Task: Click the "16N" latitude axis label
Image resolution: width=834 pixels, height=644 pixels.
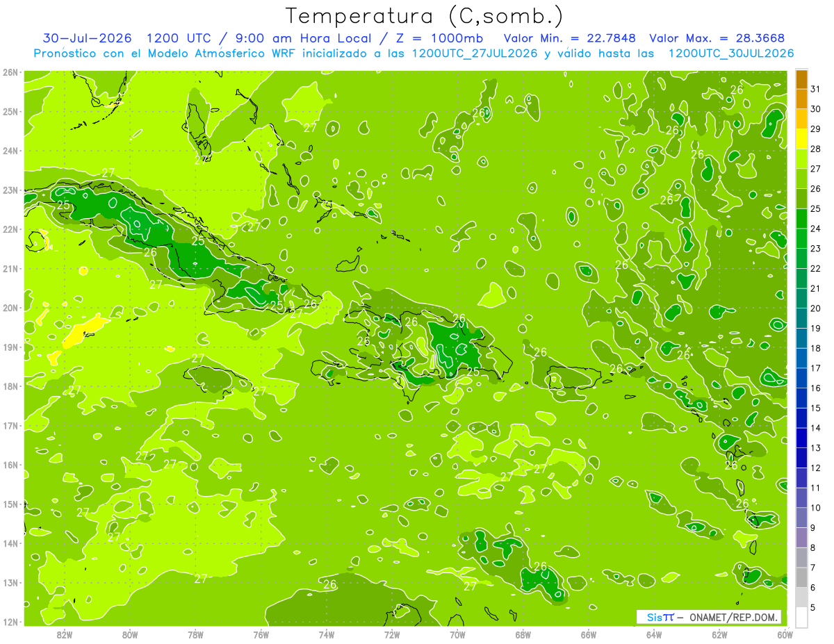Action: (x=10, y=465)
